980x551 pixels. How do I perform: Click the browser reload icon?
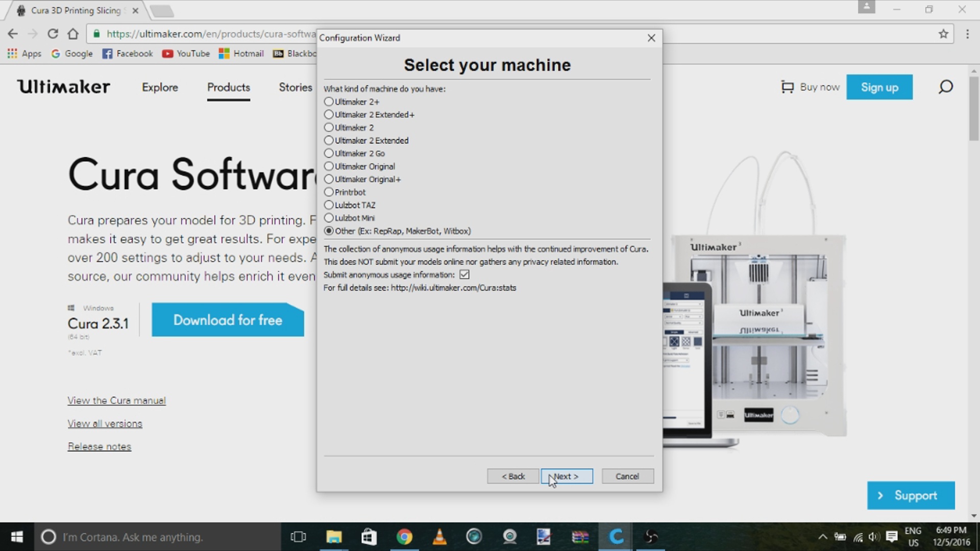[53, 34]
